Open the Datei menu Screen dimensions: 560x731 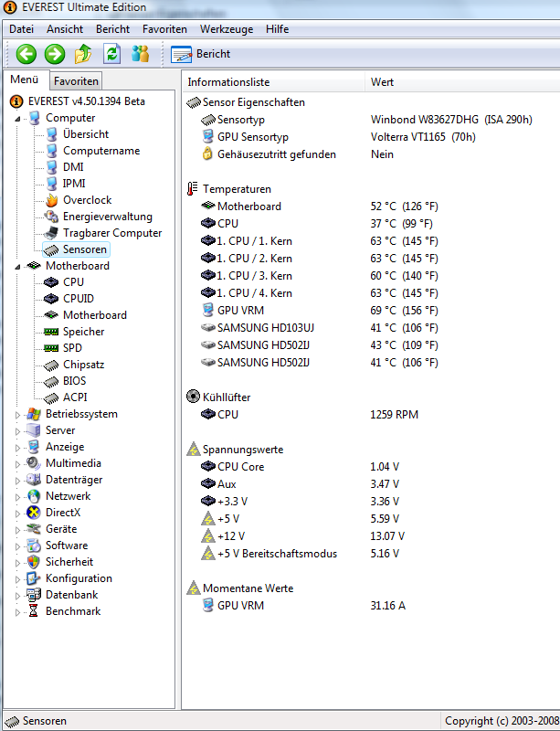pyautogui.click(x=21, y=29)
